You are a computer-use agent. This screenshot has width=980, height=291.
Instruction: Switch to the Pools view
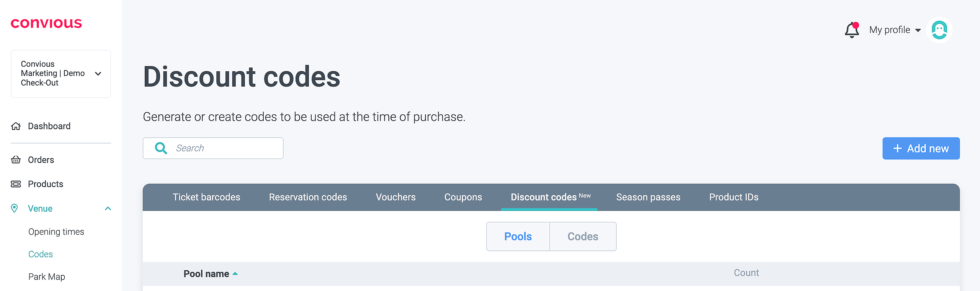click(518, 237)
